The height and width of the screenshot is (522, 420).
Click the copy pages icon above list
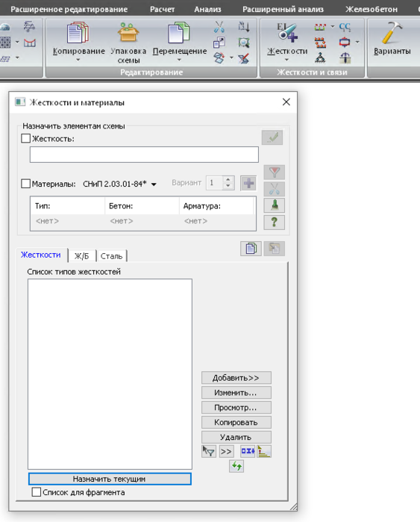(251, 249)
